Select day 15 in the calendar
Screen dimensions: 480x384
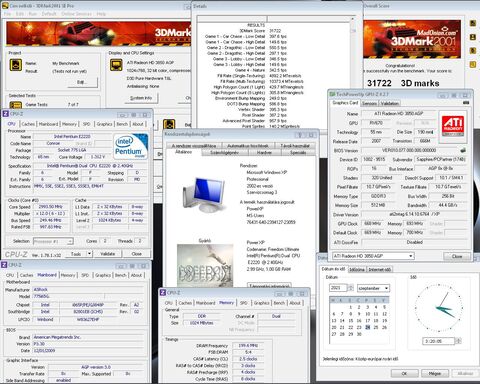(x=351, y=321)
